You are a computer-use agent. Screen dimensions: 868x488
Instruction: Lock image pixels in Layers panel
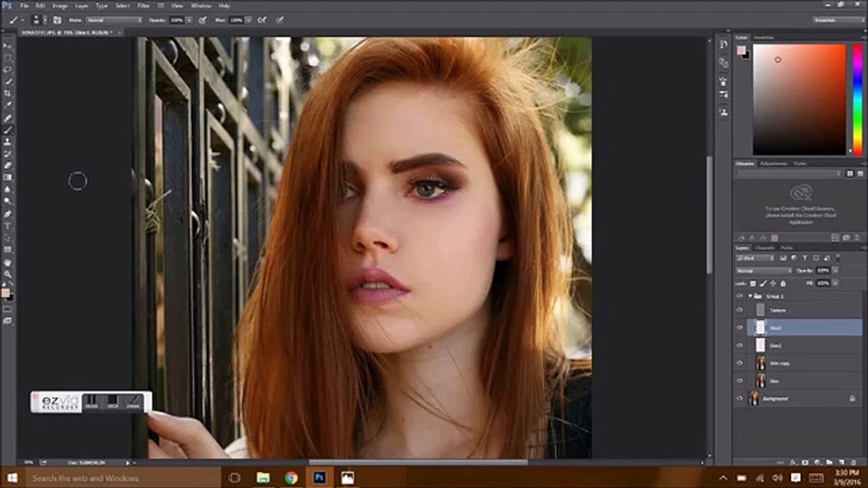pos(763,283)
